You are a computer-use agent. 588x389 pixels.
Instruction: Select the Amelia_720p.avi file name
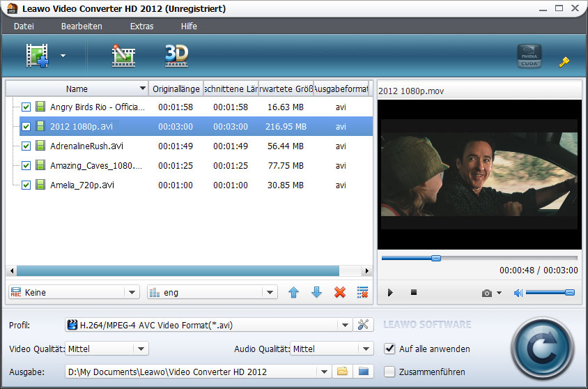82,185
